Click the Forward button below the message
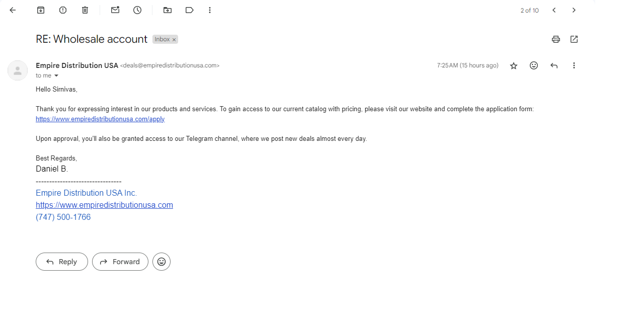This screenshot has height=321, width=644. pyautogui.click(x=120, y=262)
